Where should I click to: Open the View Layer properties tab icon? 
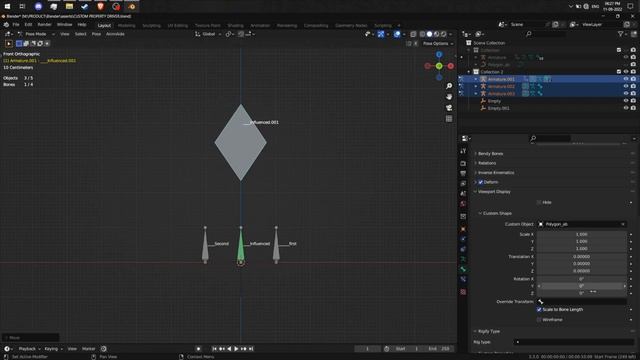point(463,184)
